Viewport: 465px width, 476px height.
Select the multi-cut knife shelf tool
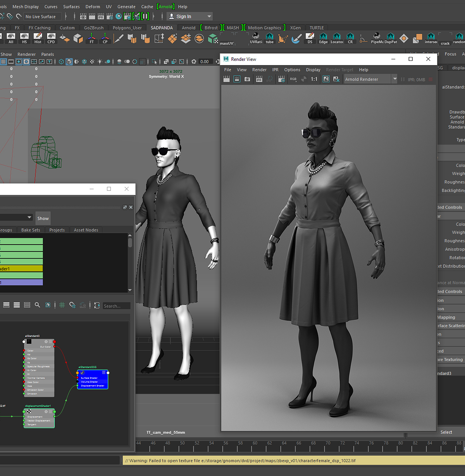pos(119,38)
